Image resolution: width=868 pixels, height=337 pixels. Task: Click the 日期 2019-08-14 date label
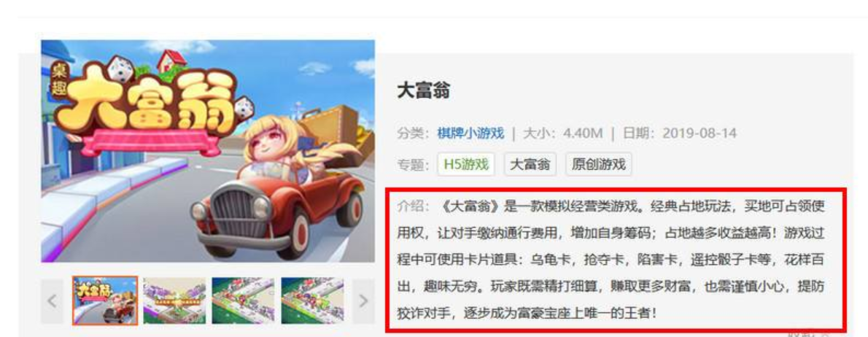coord(680,133)
